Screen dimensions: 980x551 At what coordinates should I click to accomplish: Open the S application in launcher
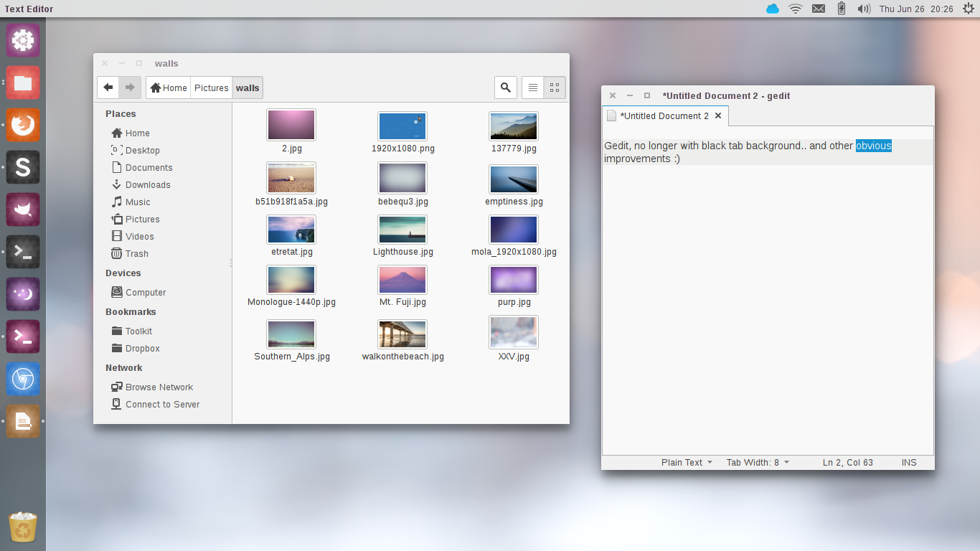click(23, 167)
